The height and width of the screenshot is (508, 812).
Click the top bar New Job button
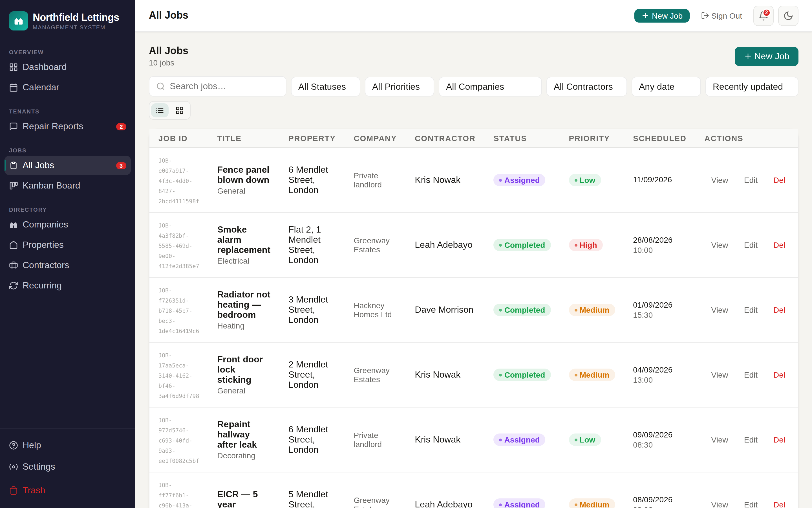[662, 16]
